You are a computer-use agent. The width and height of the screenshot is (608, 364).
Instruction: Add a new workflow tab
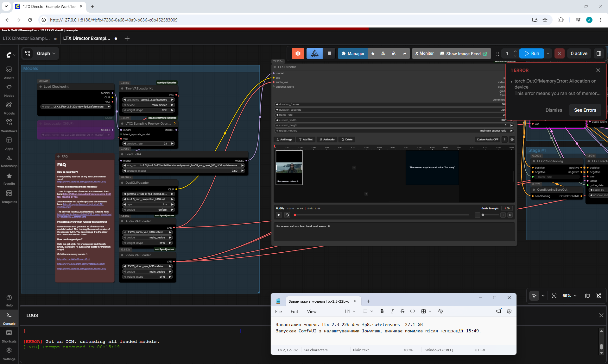[x=127, y=39]
